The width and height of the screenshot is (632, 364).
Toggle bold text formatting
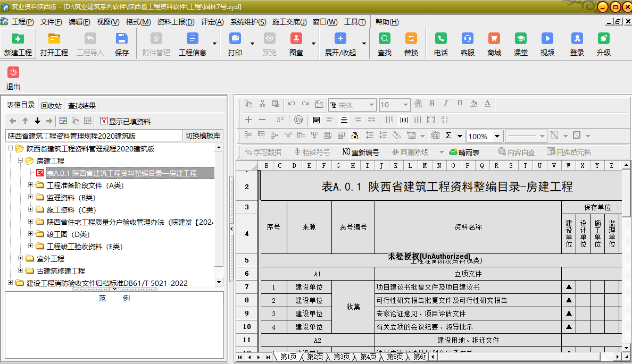coord(432,104)
